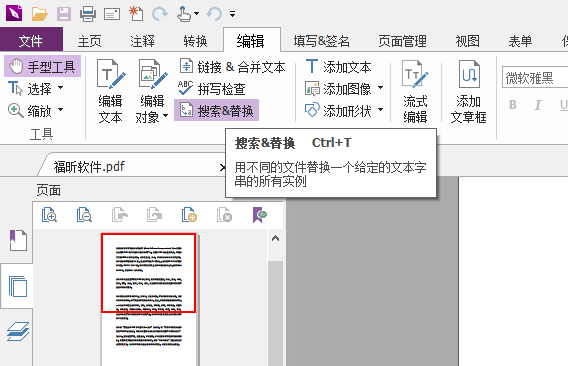The width and height of the screenshot is (568, 366).
Task: Open the 文件 menu
Action: point(31,39)
